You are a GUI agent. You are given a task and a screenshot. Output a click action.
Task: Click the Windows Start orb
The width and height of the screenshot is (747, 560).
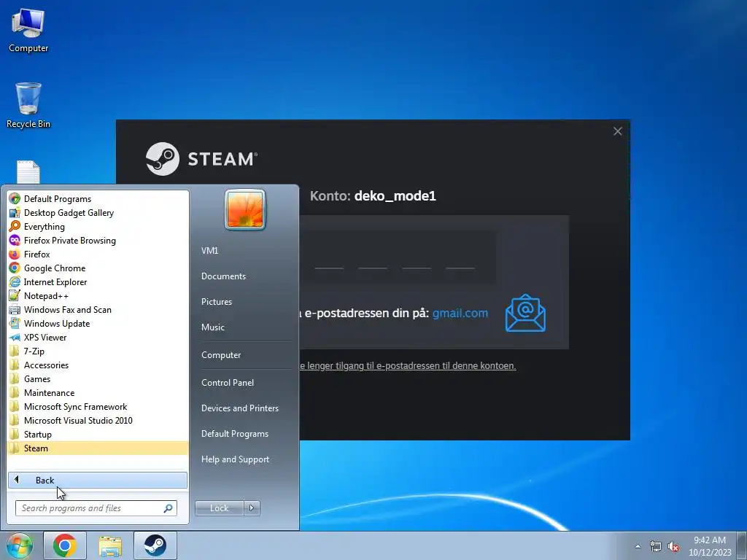pos(19,545)
